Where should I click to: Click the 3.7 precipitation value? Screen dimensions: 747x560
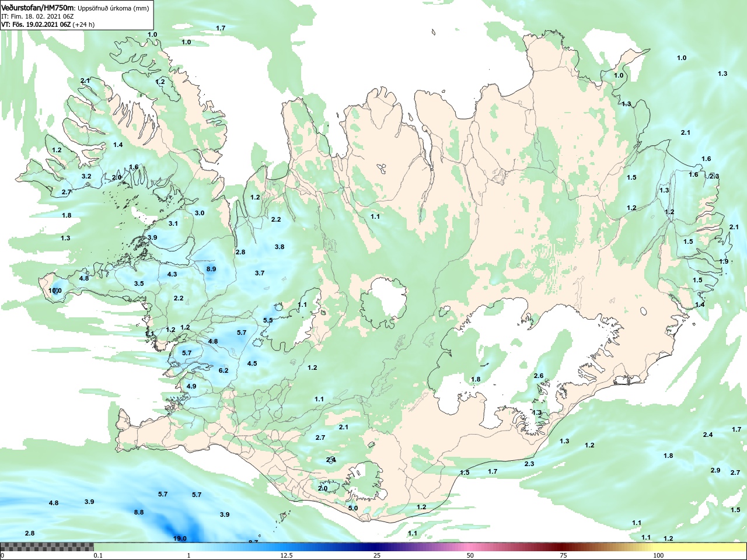click(x=260, y=273)
